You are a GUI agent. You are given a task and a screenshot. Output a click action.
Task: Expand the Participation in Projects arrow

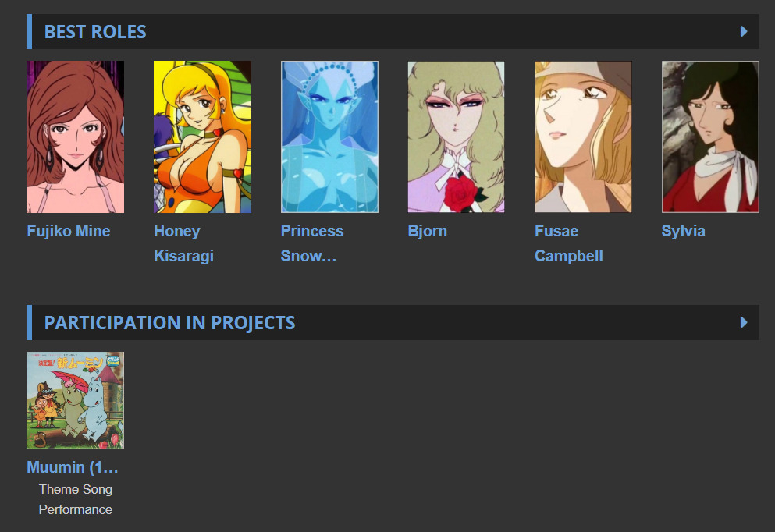tap(743, 323)
